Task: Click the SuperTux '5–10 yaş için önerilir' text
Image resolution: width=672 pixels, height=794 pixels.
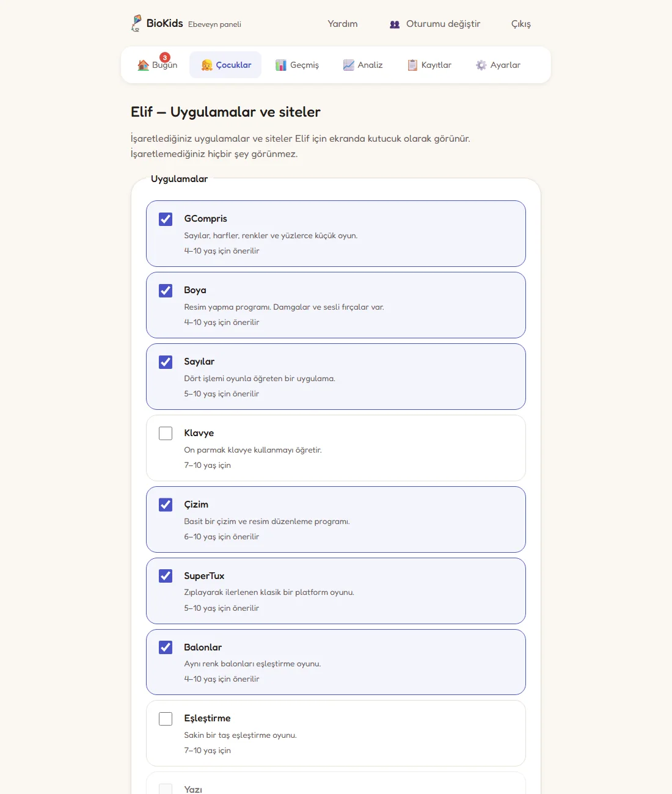Action: [222, 608]
